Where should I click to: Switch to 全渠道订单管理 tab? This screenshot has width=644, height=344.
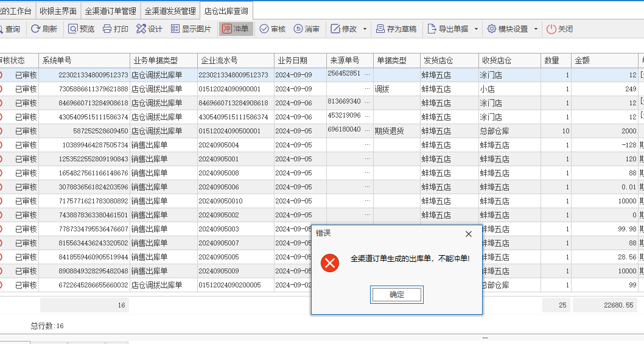point(111,11)
